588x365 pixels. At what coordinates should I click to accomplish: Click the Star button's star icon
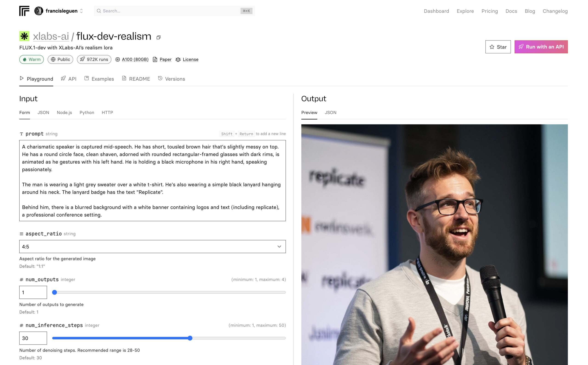[492, 47]
